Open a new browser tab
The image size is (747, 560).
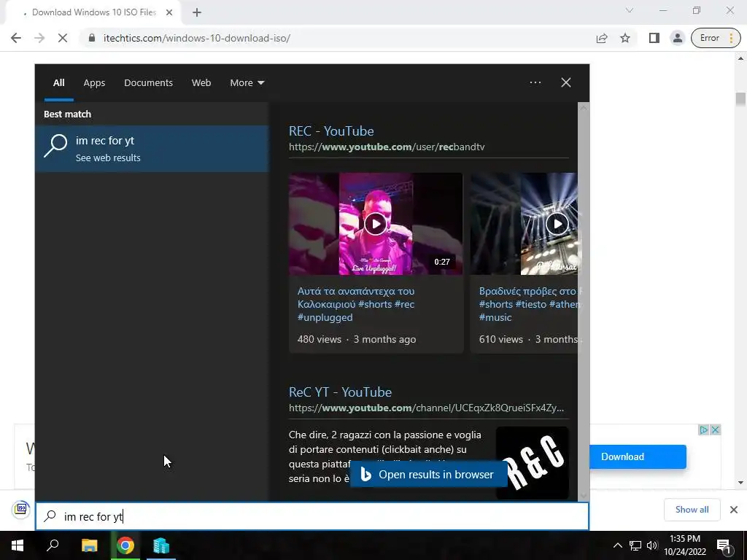(197, 12)
